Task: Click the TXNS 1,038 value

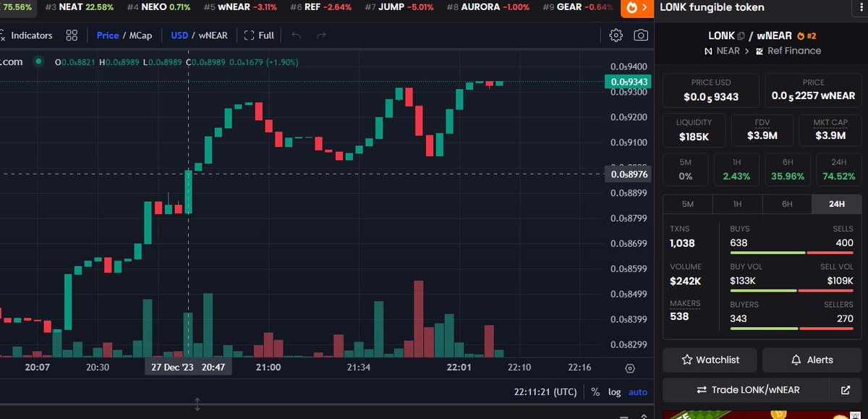Action: click(x=682, y=243)
